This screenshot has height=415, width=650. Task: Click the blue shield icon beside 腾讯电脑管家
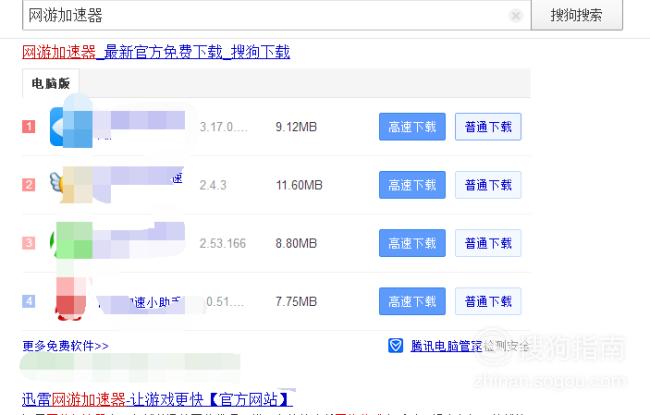395,345
